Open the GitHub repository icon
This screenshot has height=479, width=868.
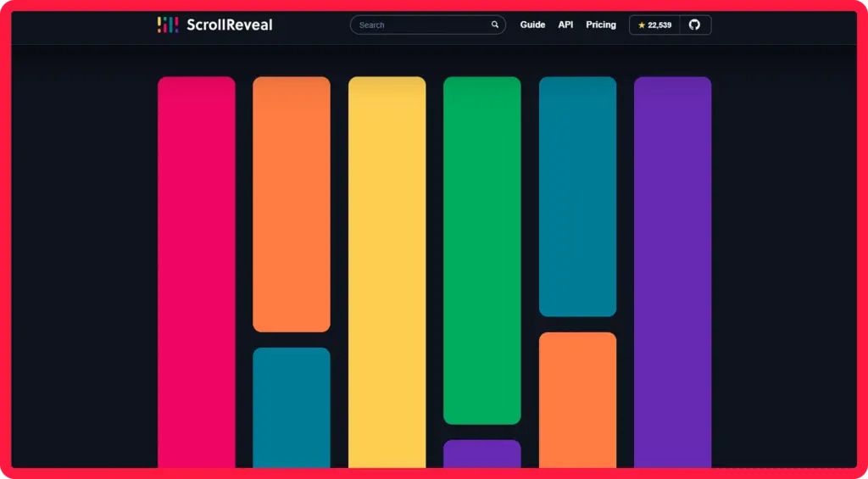(694, 25)
